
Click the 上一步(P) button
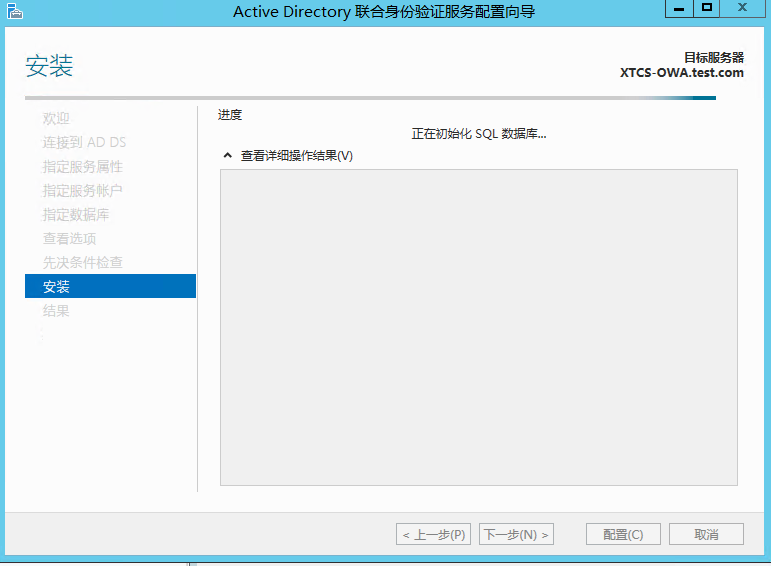click(x=433, y=534)
